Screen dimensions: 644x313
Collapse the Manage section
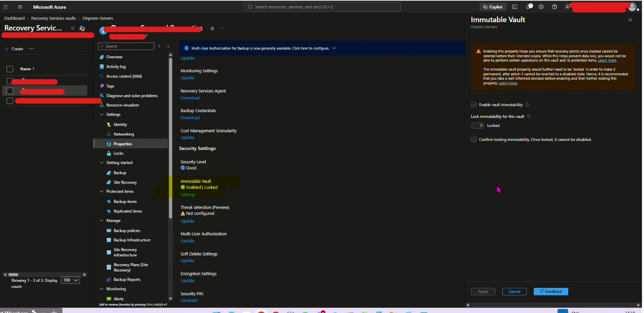[102, 221]
